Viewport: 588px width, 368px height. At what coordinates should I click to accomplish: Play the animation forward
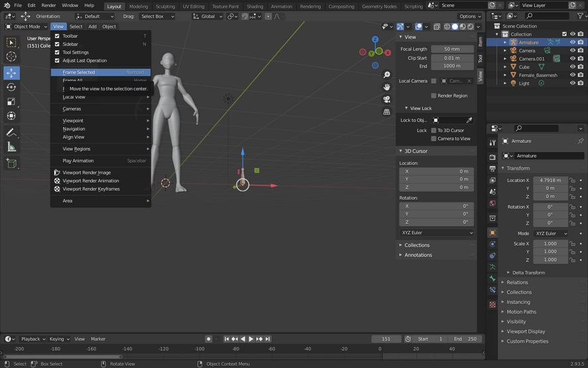click(x=251, y=339)
